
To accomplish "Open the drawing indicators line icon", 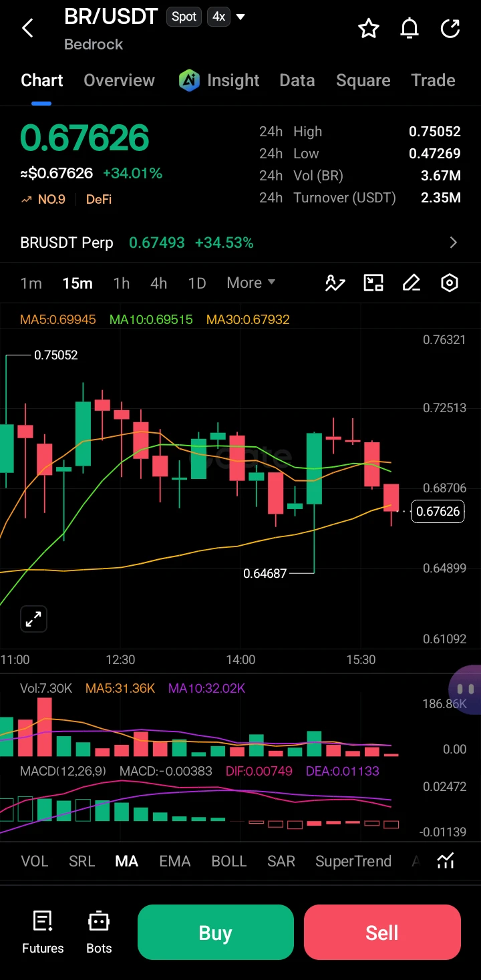I will (335, 283).
